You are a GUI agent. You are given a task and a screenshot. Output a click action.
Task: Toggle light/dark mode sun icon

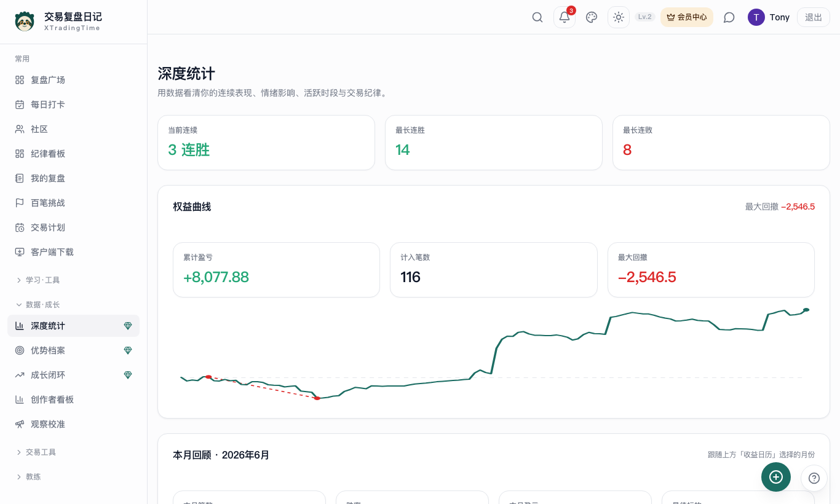pos(619,17)
